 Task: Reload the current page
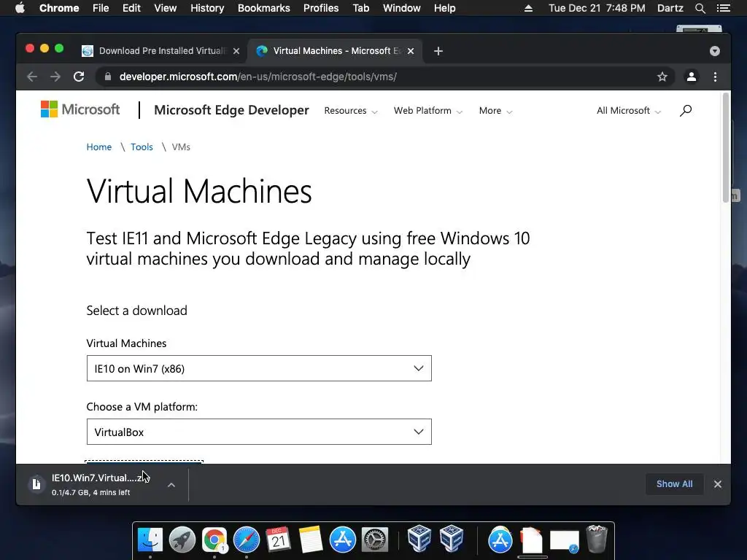point(79,77)
